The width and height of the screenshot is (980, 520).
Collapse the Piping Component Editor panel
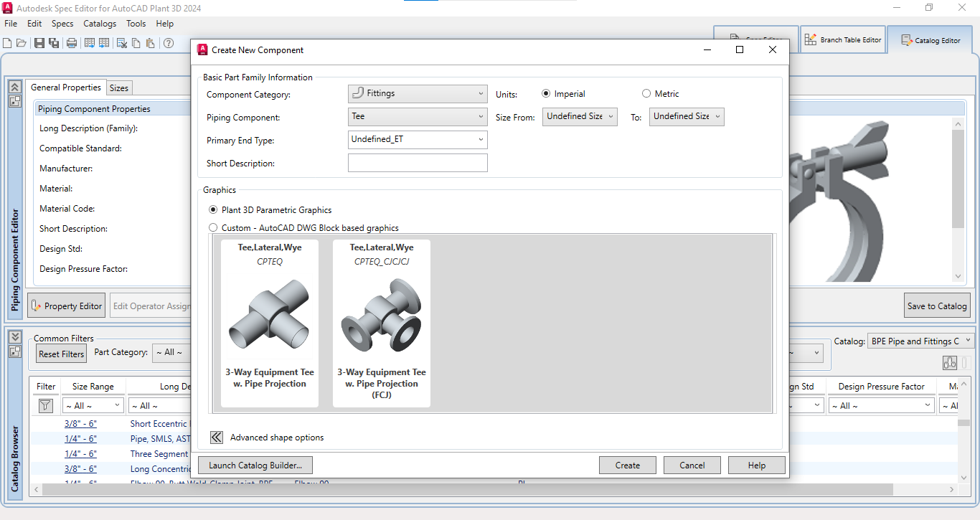pos(15,87)
